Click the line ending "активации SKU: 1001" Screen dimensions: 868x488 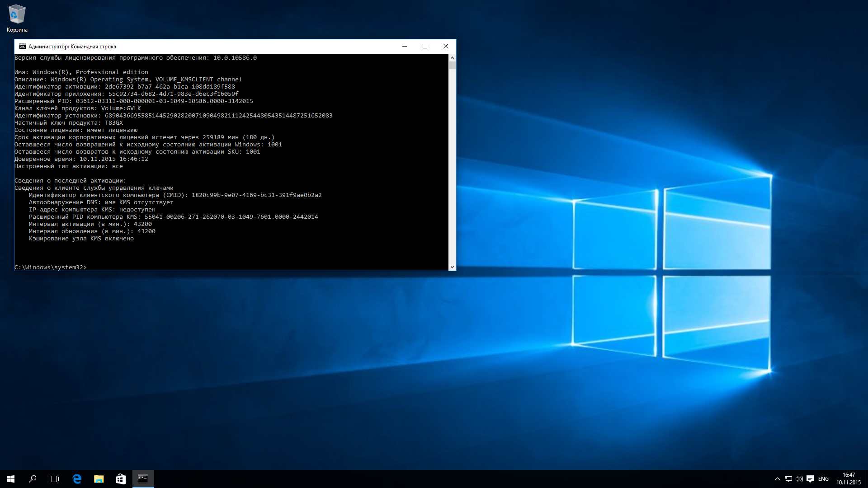(x=137, y=152)
